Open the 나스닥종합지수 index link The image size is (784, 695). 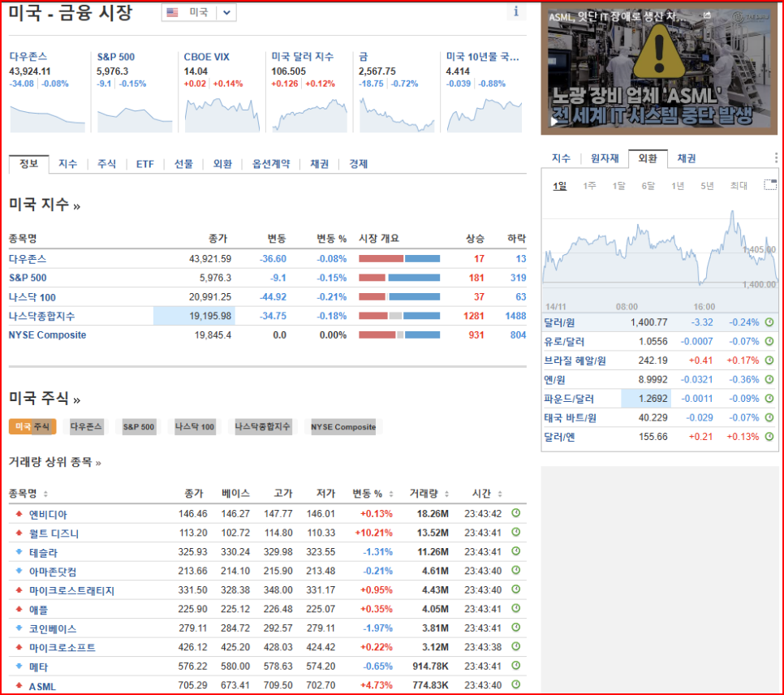tap(41, 316)
